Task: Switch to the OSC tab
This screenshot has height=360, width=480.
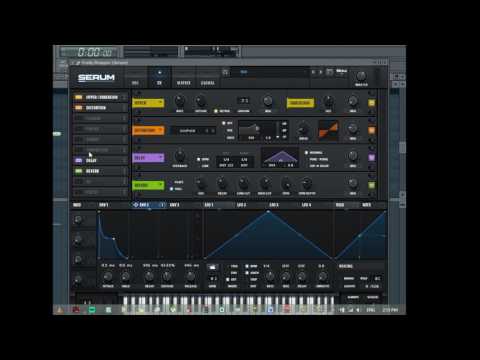Action: click(135, 83)
